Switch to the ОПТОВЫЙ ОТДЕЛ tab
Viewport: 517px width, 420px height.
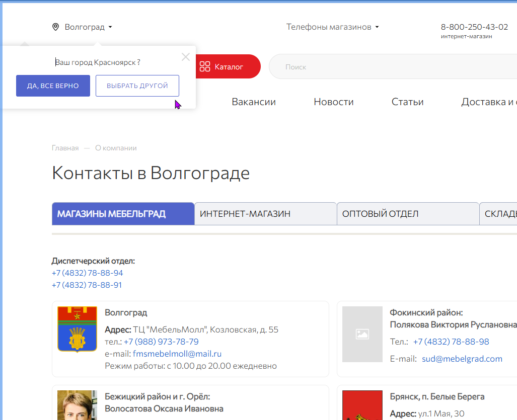(408, 214)
